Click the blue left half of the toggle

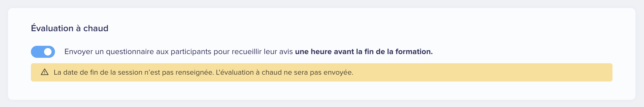pyautogui.click(x=37, y=52)
